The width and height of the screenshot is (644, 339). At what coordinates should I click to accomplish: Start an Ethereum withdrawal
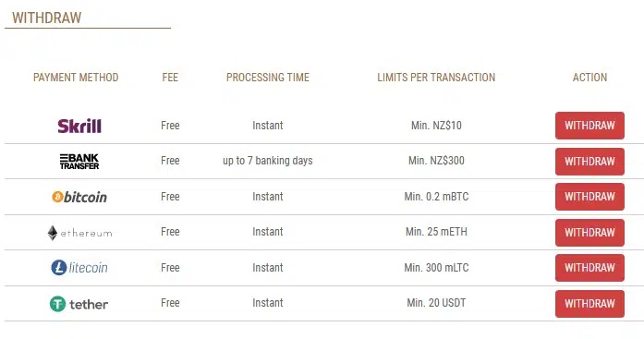tap(589, 232)
